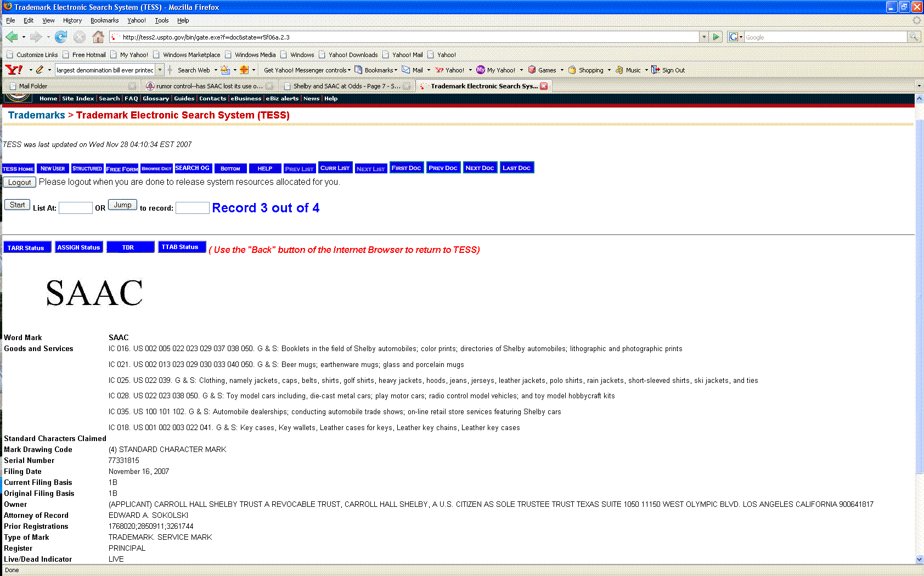Click the green Go arrow beside address bar

(716, 37)
